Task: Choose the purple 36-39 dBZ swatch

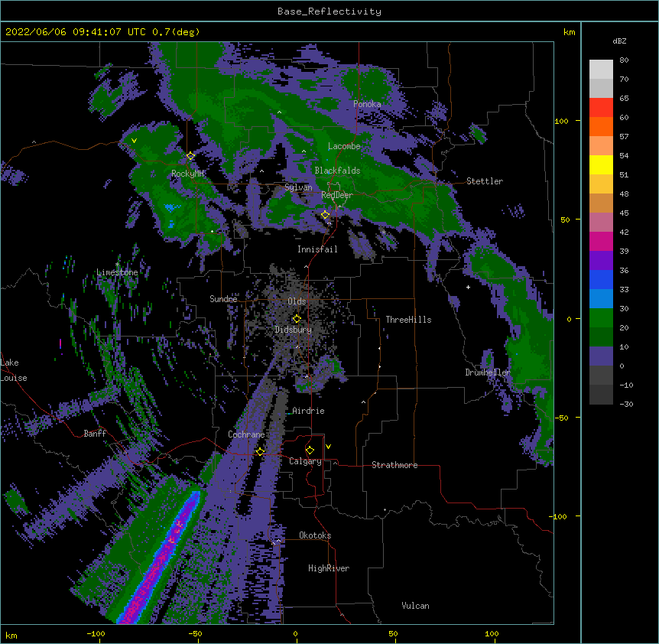Action: coord(601,261)
